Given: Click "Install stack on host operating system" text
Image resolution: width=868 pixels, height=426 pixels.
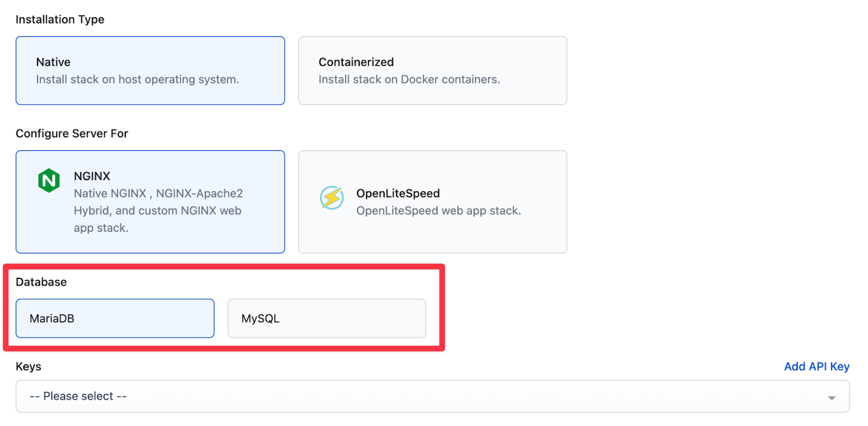Looking at the screenshot, I should click(x=137, y=79).
